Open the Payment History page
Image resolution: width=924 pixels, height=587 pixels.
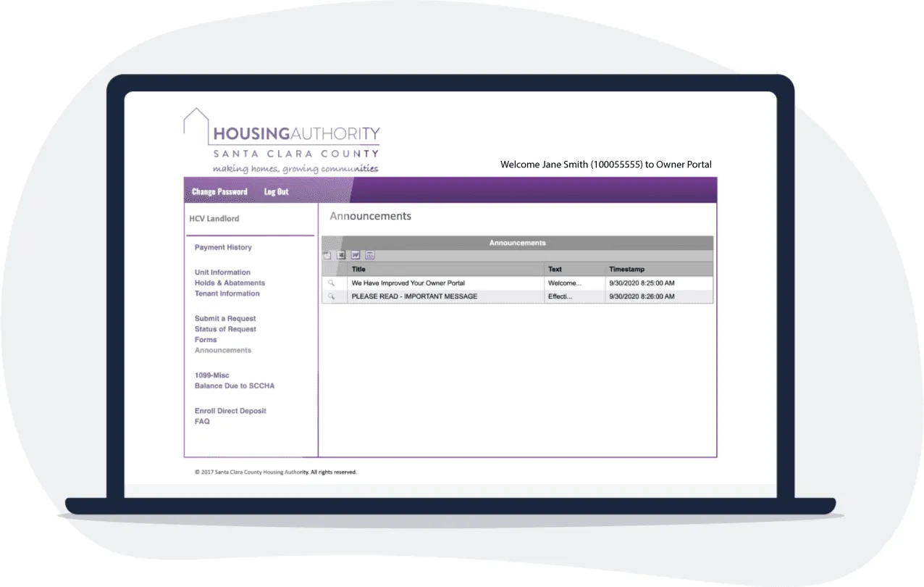click(x=223, y=248)
